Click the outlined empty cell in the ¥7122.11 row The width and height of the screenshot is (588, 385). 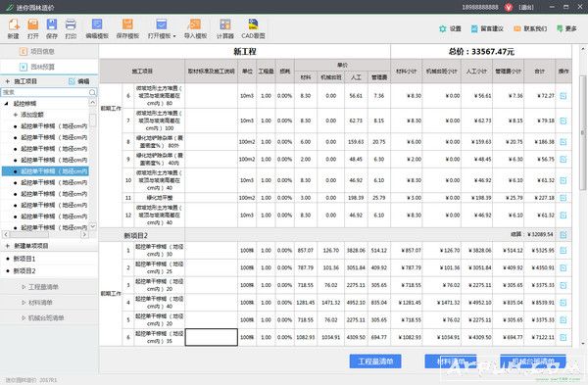[211, 337]
